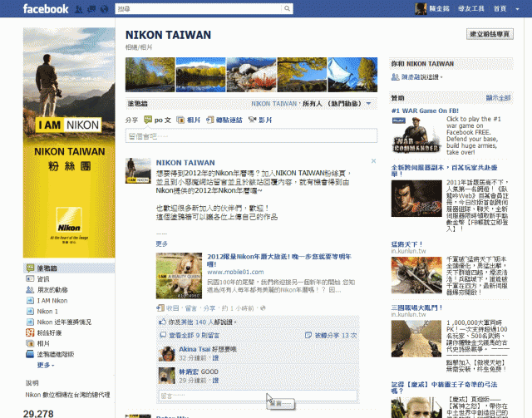532x418 pixels.
Task: Click the facebook logo
Action: (x=46, y=9)
